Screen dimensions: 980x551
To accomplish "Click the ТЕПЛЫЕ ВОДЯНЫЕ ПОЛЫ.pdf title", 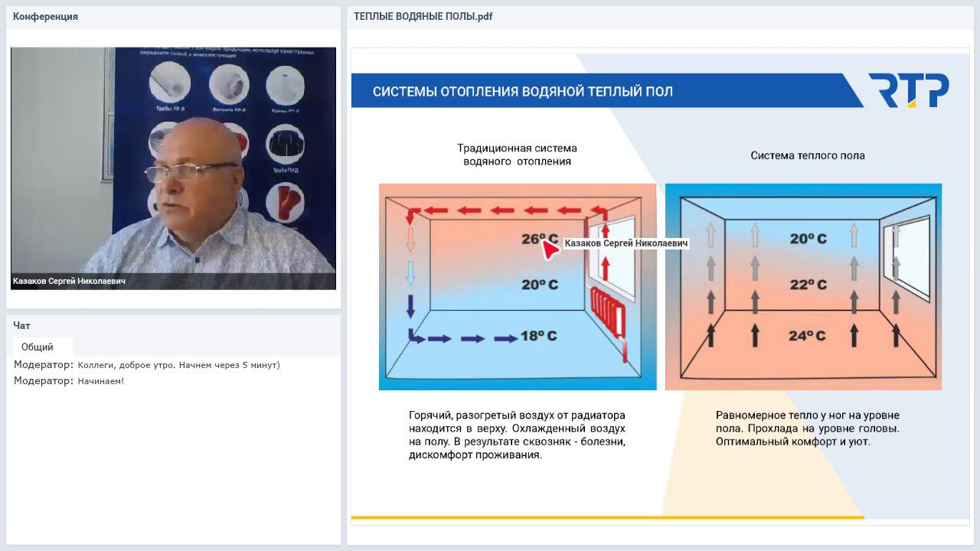I will point(423,17).
